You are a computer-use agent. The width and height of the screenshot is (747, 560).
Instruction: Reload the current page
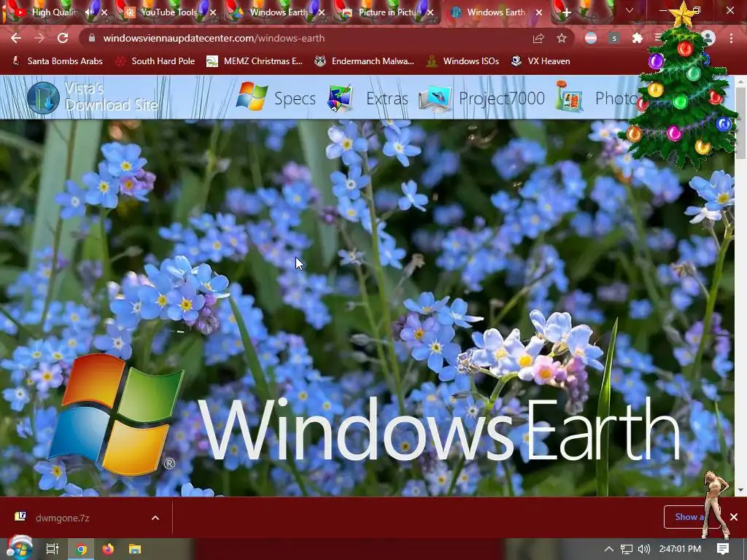[x=63, y=38]
